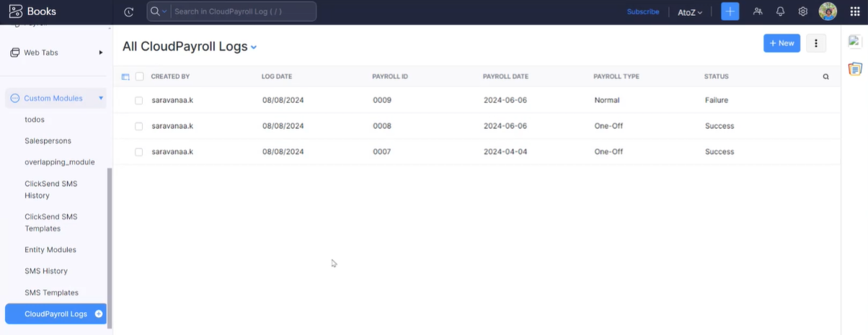Click the 2024-04-04 payroll date cell

[x=505, y=152]
